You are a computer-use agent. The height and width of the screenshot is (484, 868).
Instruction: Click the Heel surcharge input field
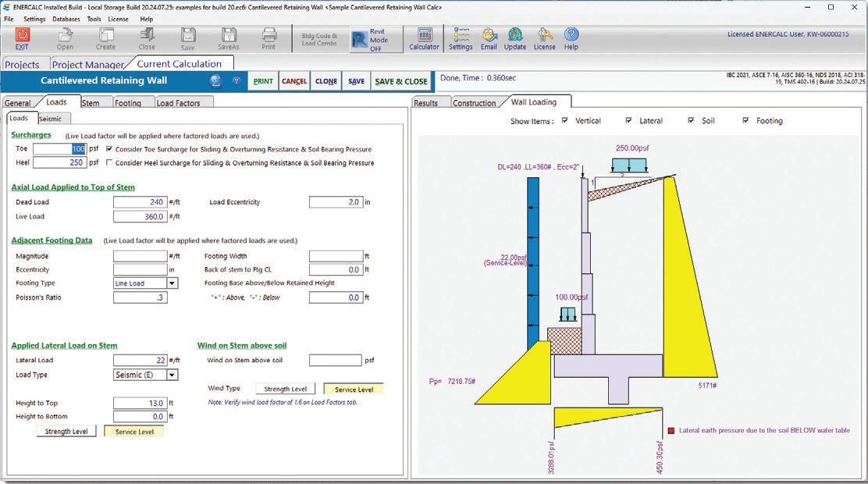[x=59, y=163]
